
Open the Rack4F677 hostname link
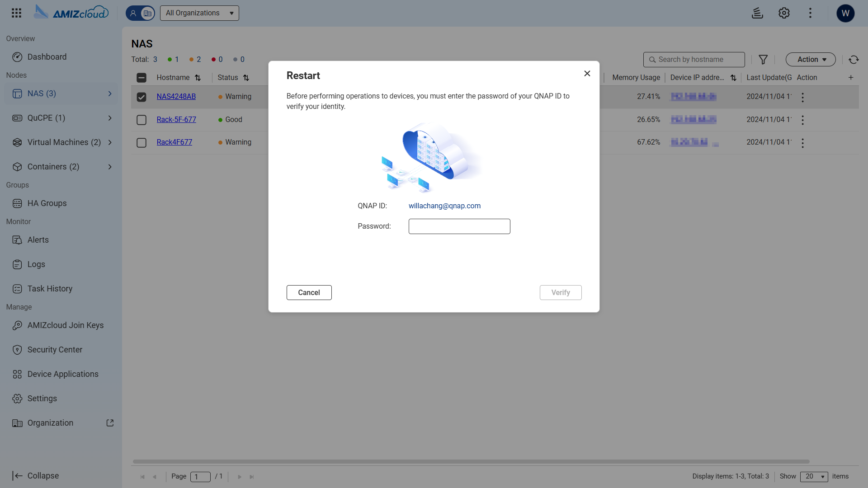(x=174, y=142)
